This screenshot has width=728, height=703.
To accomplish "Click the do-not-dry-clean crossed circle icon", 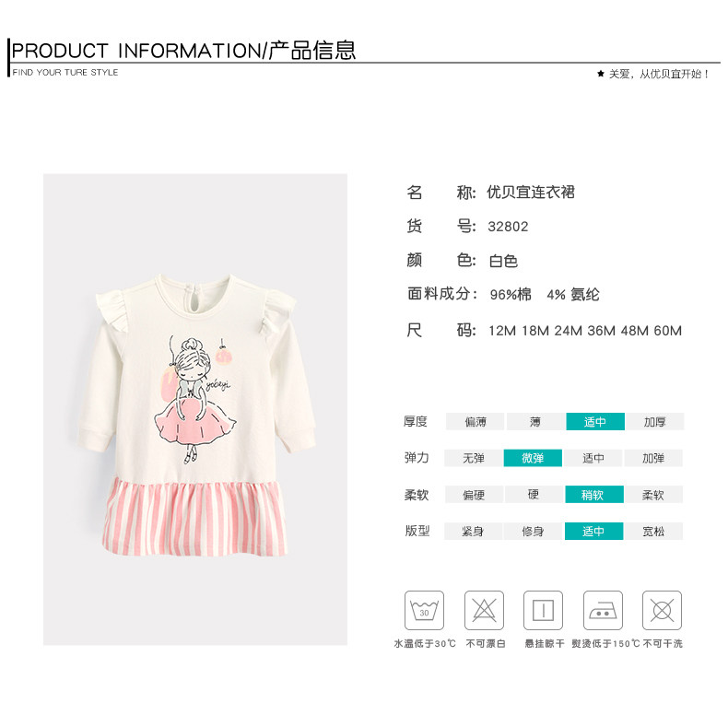I will point(662,610).
